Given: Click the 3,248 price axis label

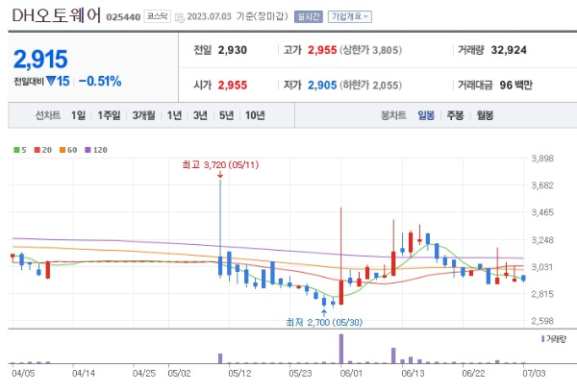Looking at the screenshot, I should point(542,240).
